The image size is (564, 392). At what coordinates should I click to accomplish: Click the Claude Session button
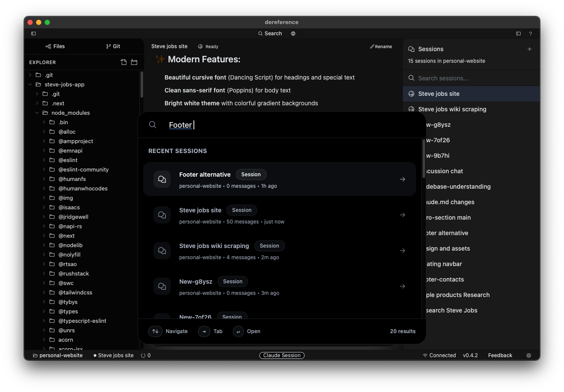(282, 355)
